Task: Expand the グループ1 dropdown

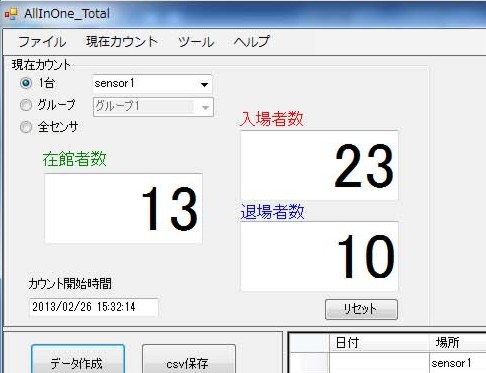Action: point(205,107)
